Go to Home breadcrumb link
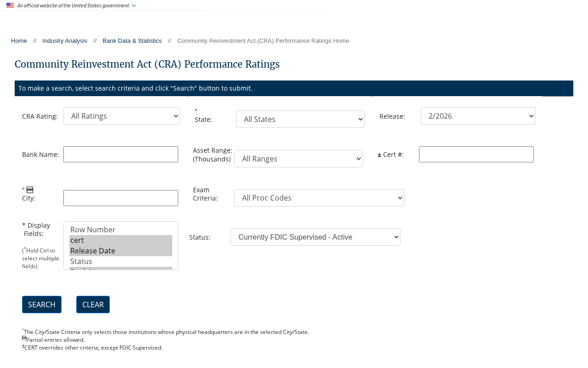Viewport: 588px width, 368px height. point(19,41)
